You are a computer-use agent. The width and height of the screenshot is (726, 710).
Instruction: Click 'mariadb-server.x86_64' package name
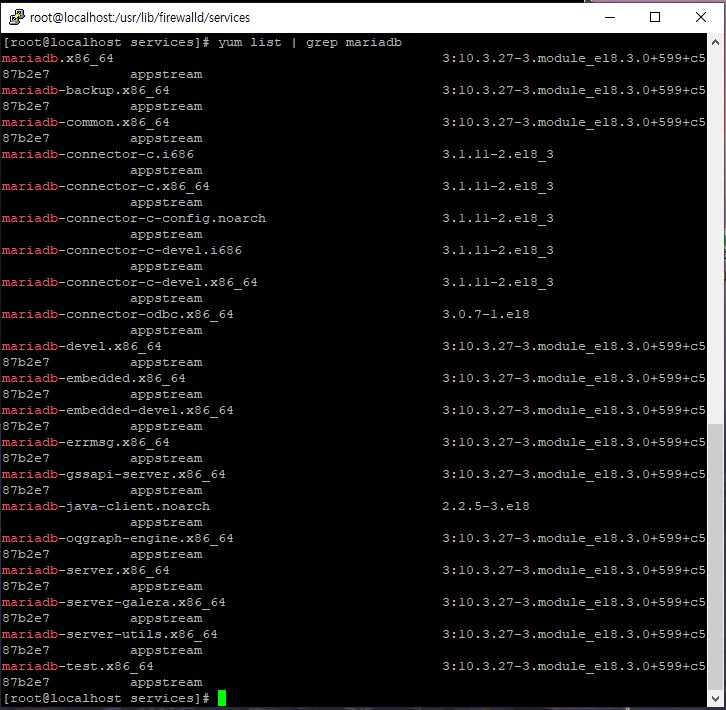pos(86,570)
